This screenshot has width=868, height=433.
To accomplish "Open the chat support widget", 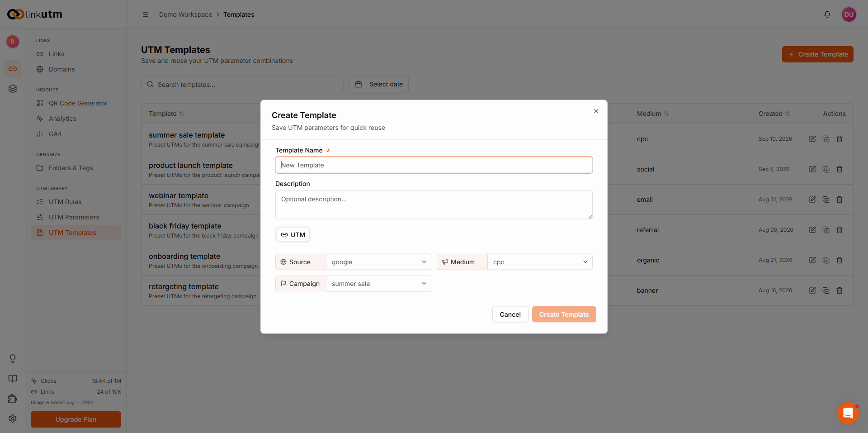I will (x=848, y=413).
